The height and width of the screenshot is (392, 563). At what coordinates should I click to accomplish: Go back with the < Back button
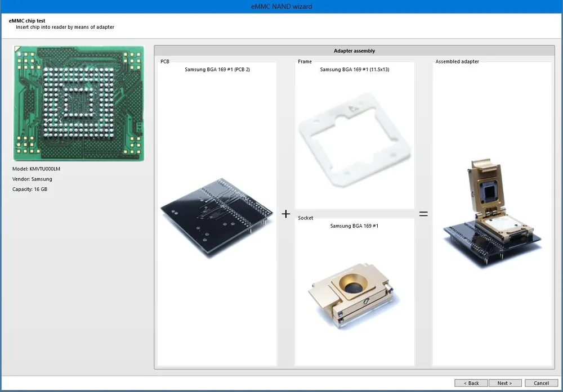471,383
